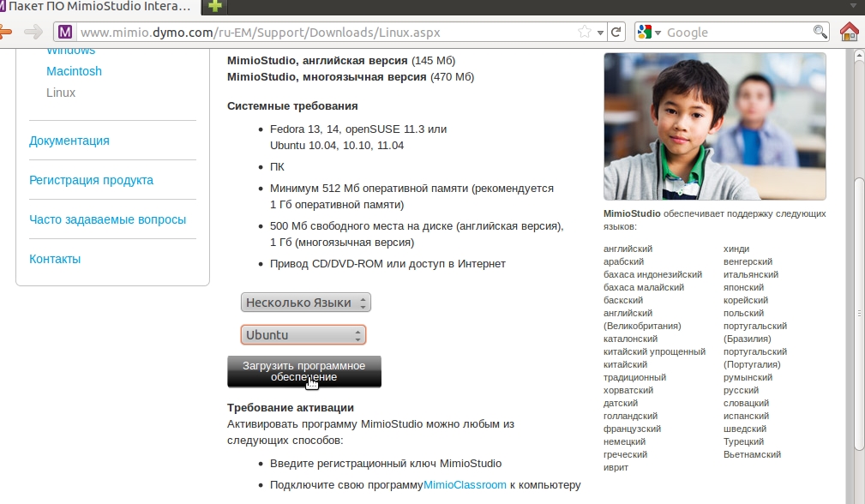
Task: Run search with the magnifier icon
Action: 820,32
